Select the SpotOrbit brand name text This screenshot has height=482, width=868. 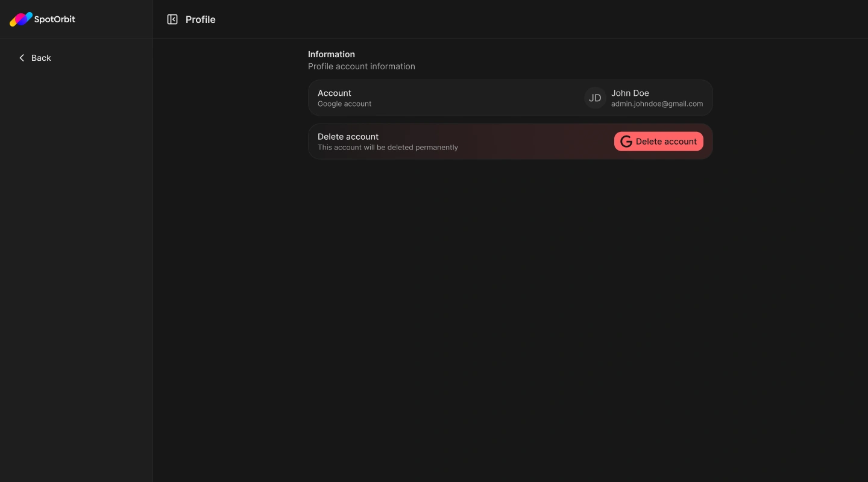[x=55, y=19]
